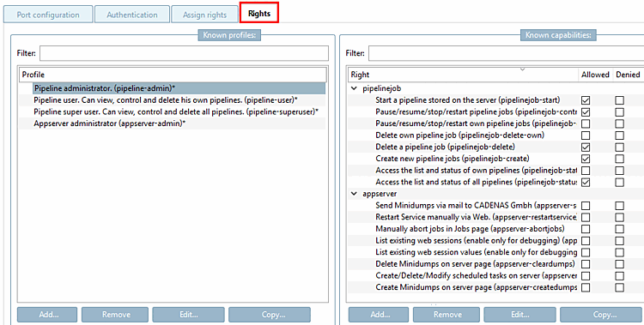Check Allowed for List existing web session values
644x325 pixels.
[x=586, y=252]
